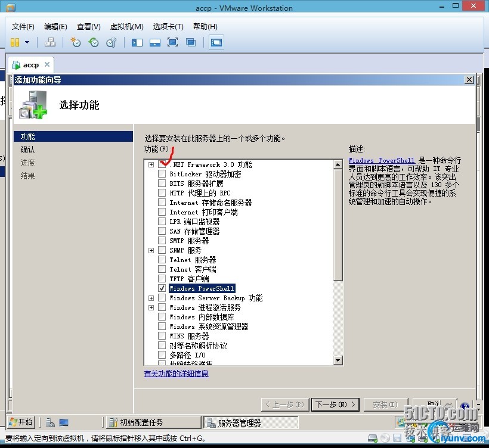
Task: Check the BitLocker 驱动器加密 checkbox
Action: (162, 173)
